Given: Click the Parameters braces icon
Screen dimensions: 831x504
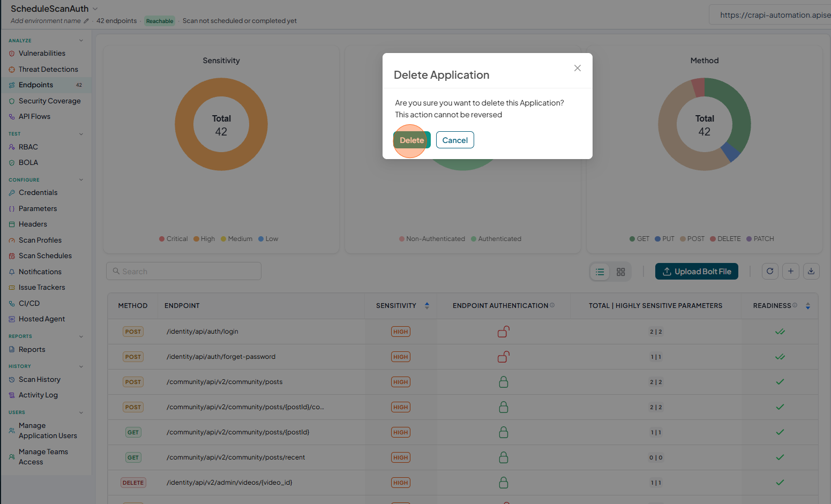Looking at the screenshot, I should [12, 209].
